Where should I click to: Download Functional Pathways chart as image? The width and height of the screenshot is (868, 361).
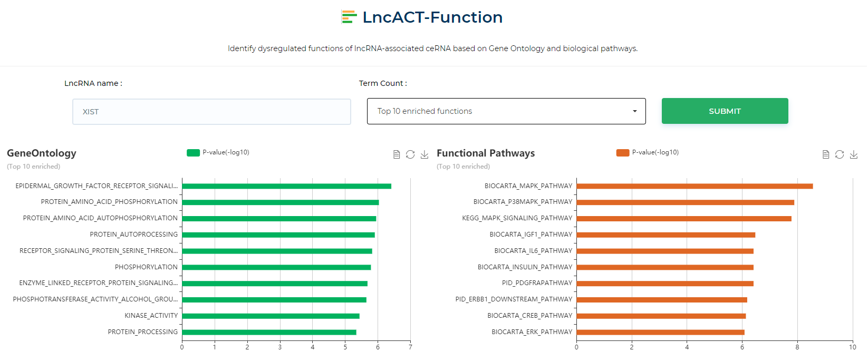coord(854,154)
